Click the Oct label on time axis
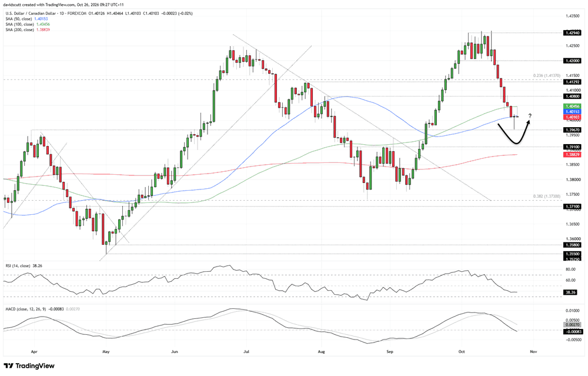This screenshot has width=588, height=376. click(462, 352)
